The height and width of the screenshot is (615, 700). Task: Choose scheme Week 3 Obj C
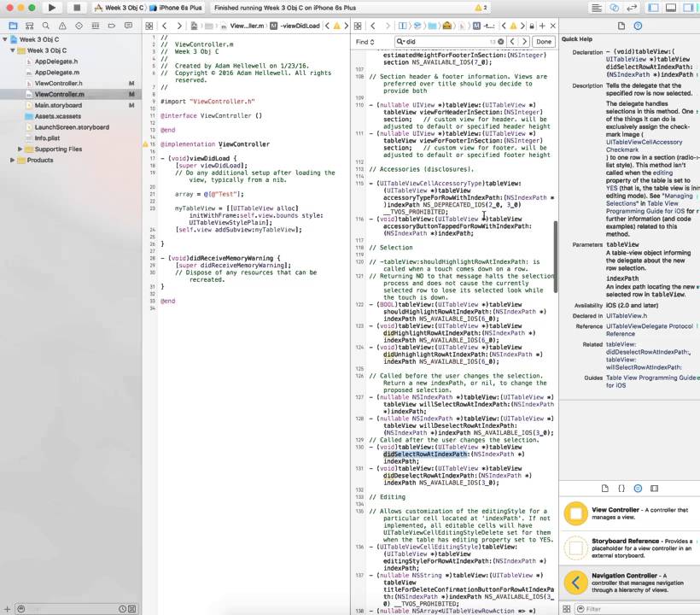120,8
